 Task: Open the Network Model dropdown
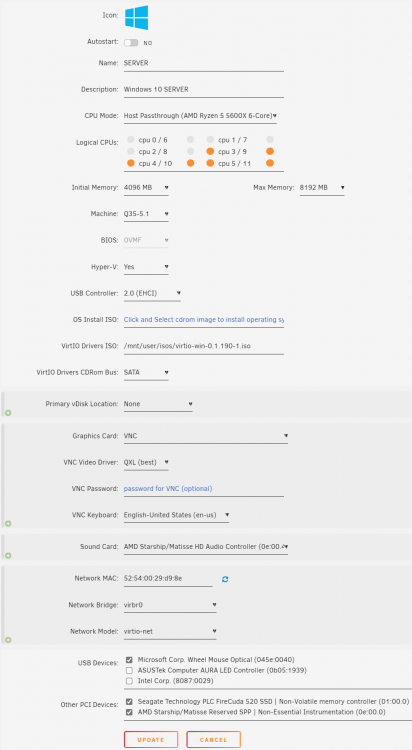pos(170,632)
